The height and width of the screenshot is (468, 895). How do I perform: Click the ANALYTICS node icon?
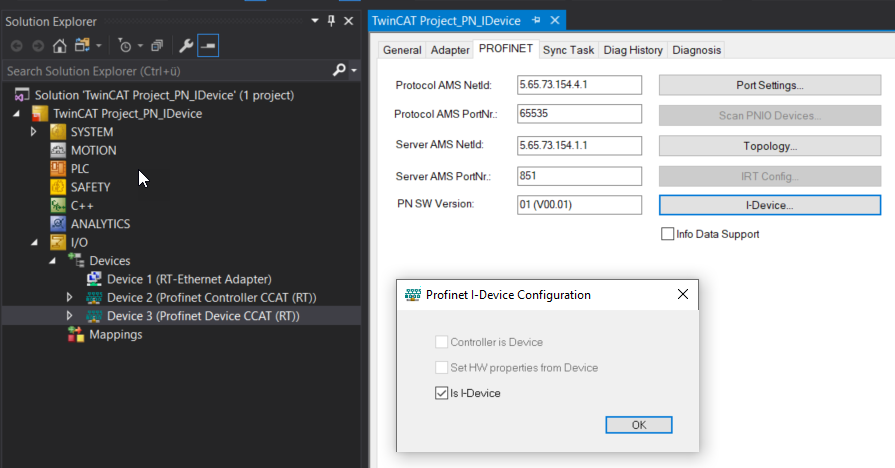[58, 224]
